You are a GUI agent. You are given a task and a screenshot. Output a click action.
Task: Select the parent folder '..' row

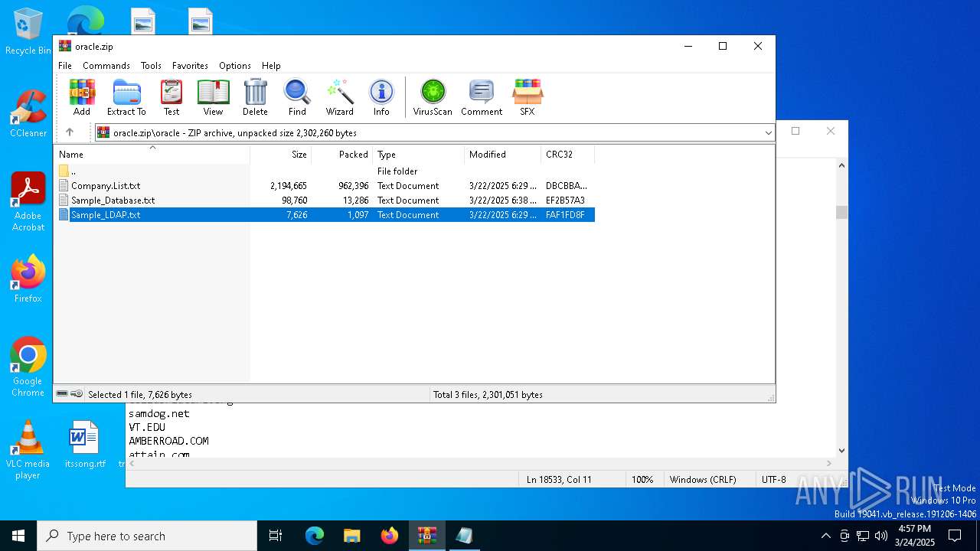coord(325,171)
